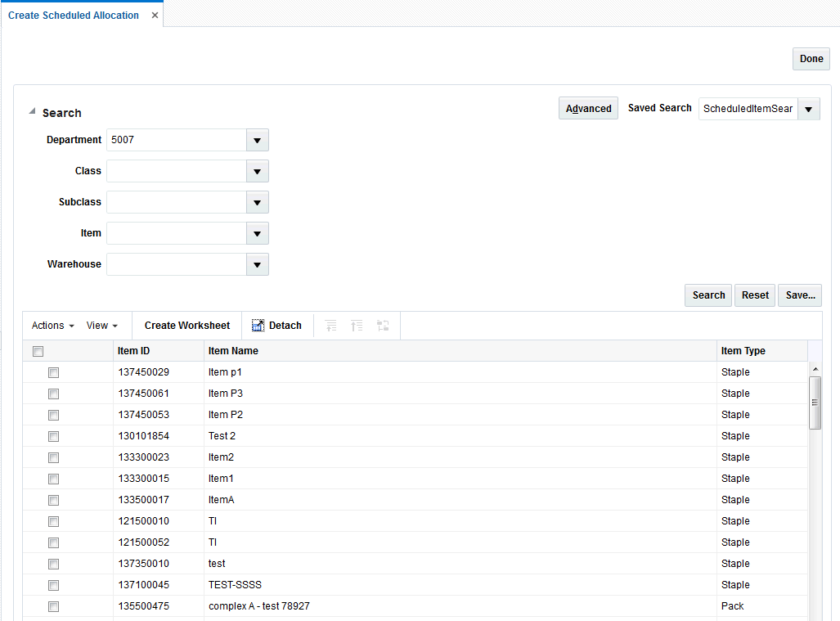The height and width of the screenshot is (621, 840).
Task: Click the Done button
Action: click(x=810, y=58)
